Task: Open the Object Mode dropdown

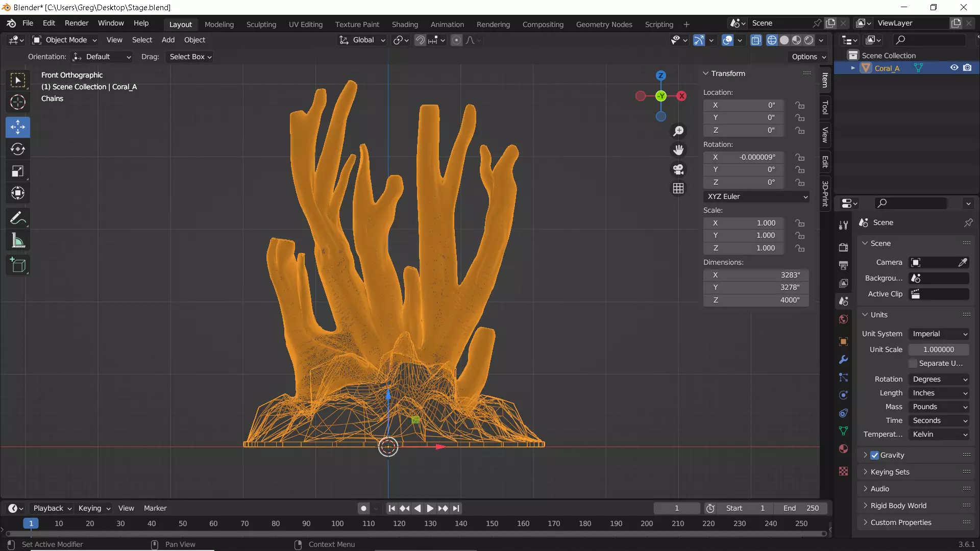Action: (64, 40)
